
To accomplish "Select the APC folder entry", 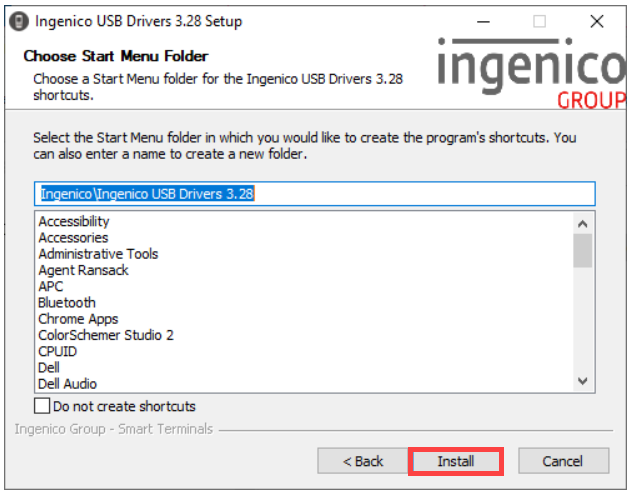I will pyautogui.click(x=51, y=286).
